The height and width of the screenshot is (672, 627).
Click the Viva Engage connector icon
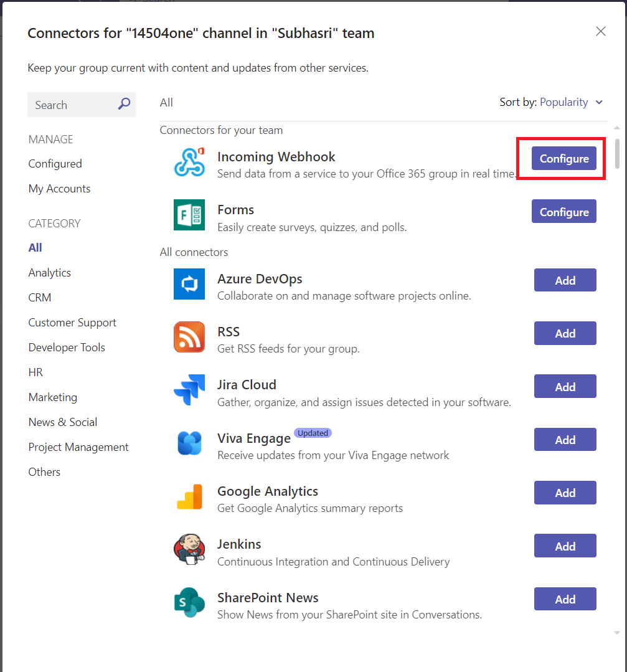pyautogui.click(x=189, y=443)
